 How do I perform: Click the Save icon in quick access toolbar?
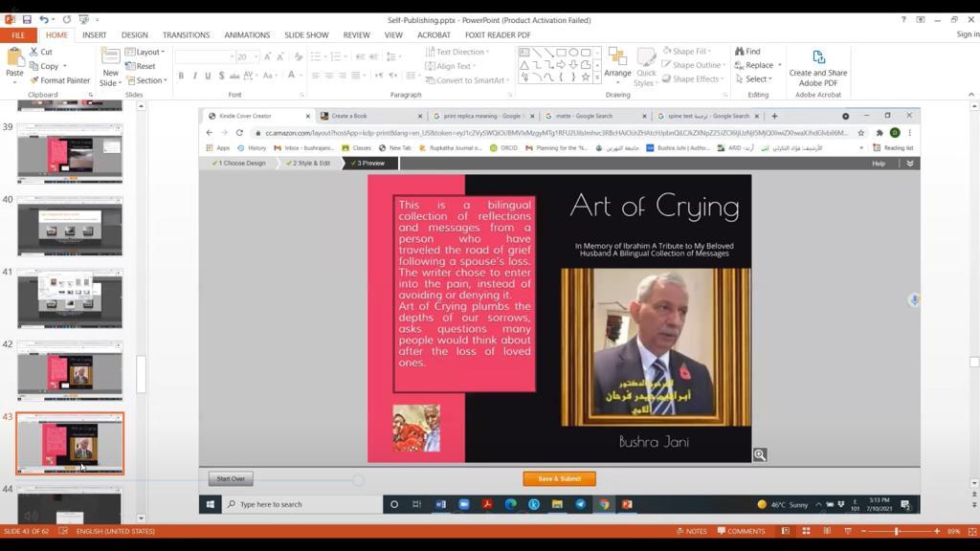click(27, 19)
